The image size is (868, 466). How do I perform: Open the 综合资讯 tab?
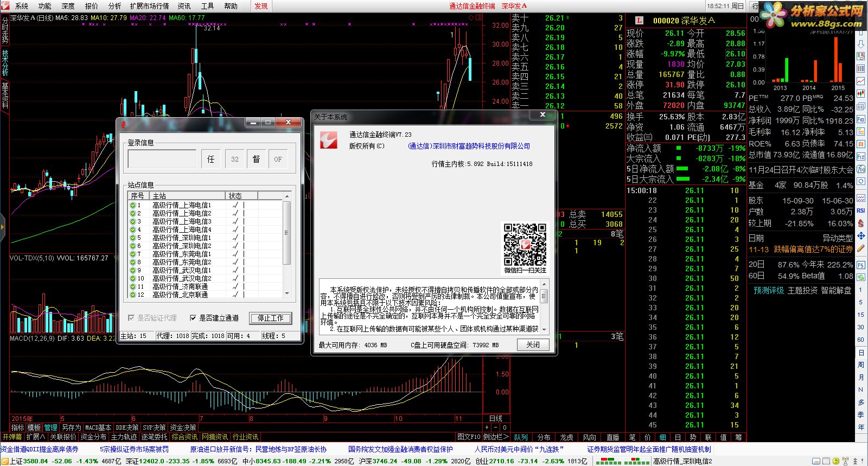184,437
